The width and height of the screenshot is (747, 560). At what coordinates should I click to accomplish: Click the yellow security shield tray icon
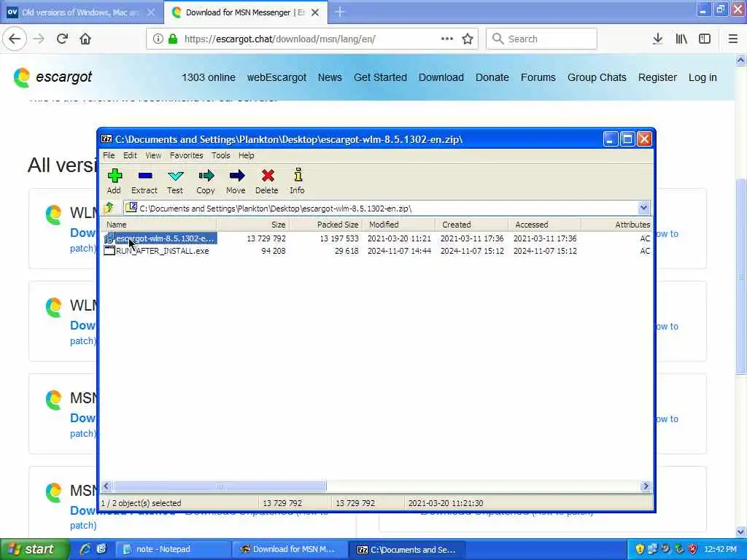640,549
